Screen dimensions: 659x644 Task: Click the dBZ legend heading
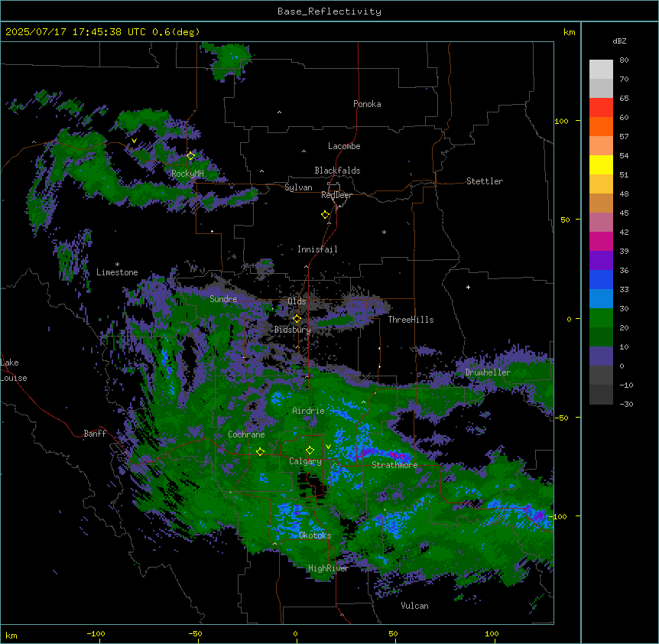click(x=619, y=41)
